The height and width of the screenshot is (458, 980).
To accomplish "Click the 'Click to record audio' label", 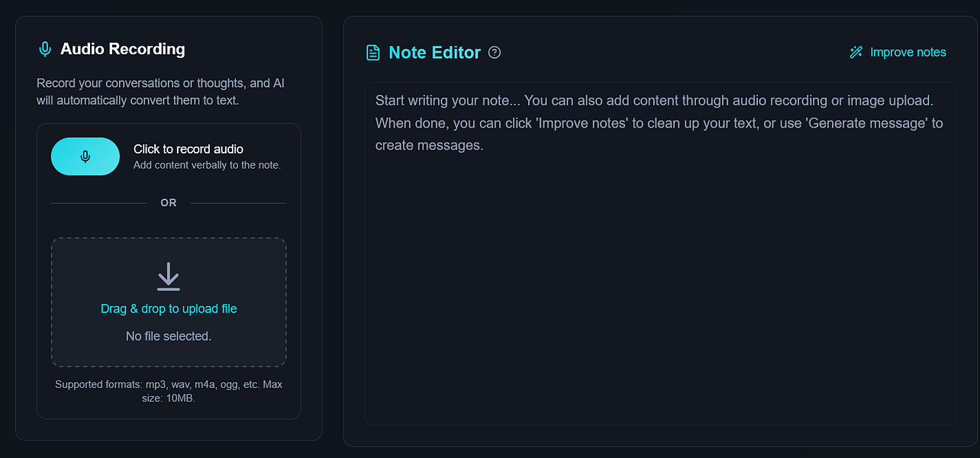I will tap(189, 150).
